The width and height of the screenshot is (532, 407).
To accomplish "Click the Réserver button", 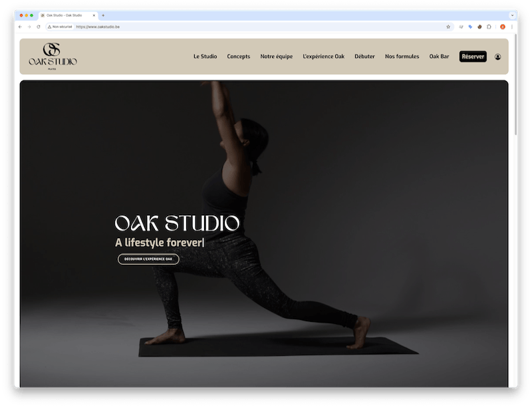I will pos(472,57).
